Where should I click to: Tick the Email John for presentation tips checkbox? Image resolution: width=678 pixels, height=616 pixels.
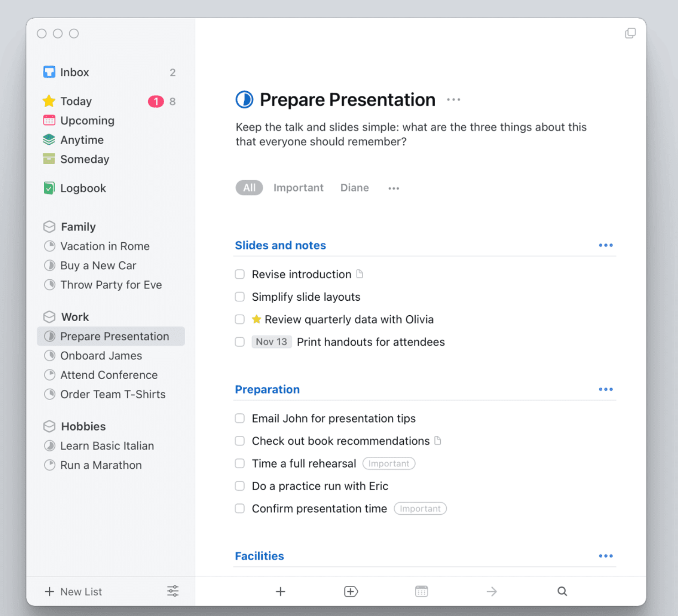click(x=240, y=418)
